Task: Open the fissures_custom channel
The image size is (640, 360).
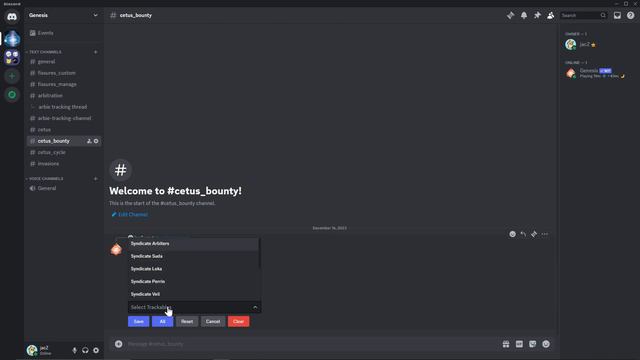Action: coord(63,73)
